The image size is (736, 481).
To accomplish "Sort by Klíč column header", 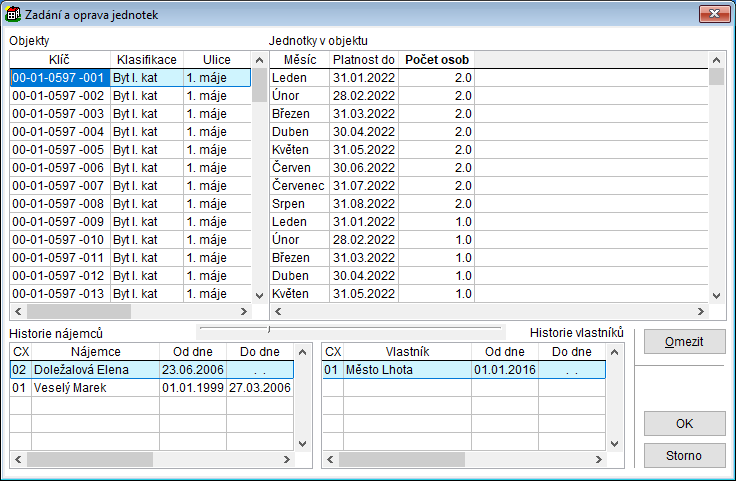I will [59, 60].
